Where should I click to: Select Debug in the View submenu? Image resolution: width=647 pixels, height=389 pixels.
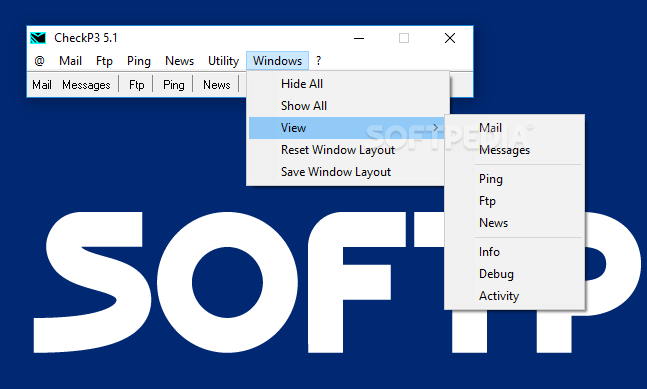click(515, 274)
